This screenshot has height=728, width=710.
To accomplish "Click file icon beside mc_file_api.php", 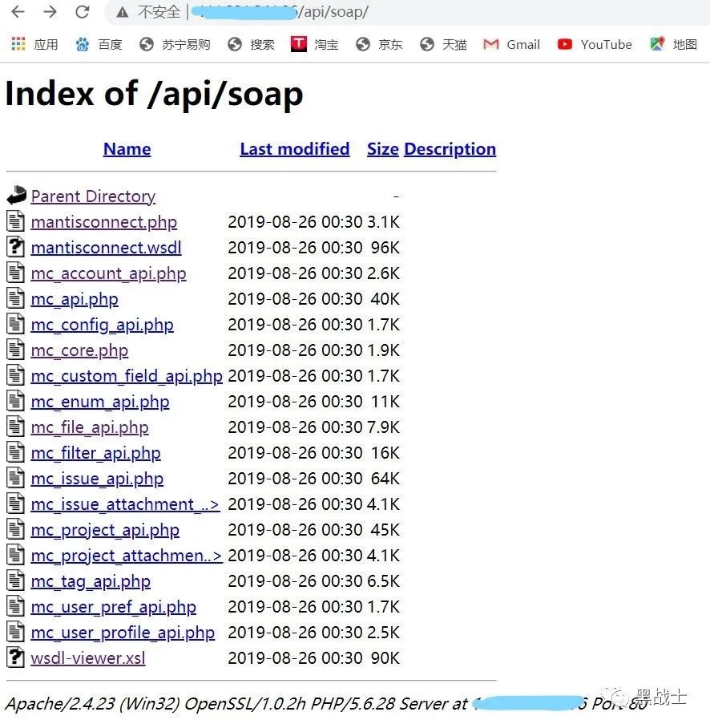I will 15,427.
